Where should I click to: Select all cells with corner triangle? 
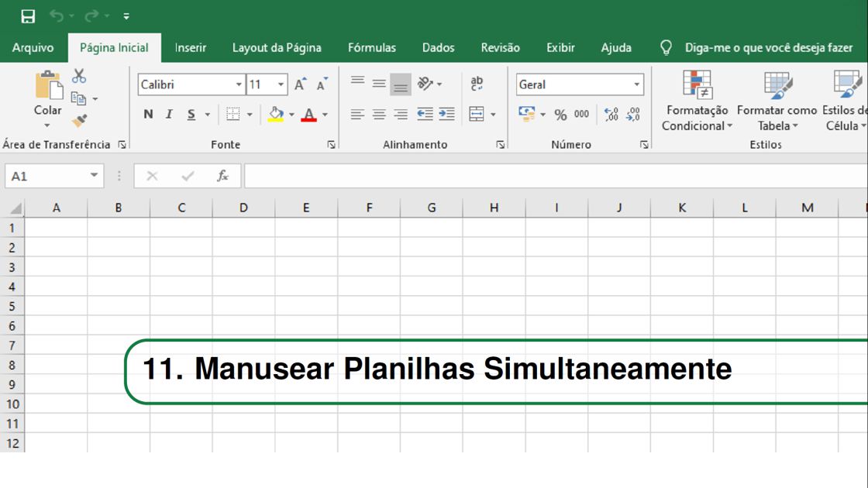tap(15, 208)
